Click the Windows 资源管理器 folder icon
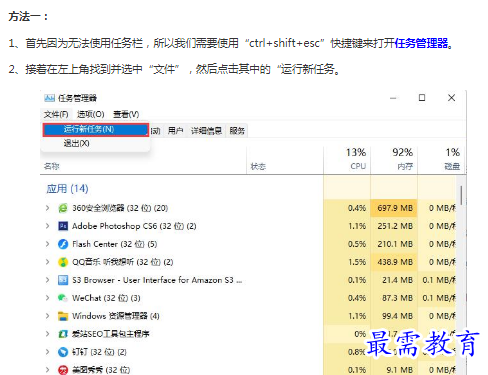 coord(63,316)
